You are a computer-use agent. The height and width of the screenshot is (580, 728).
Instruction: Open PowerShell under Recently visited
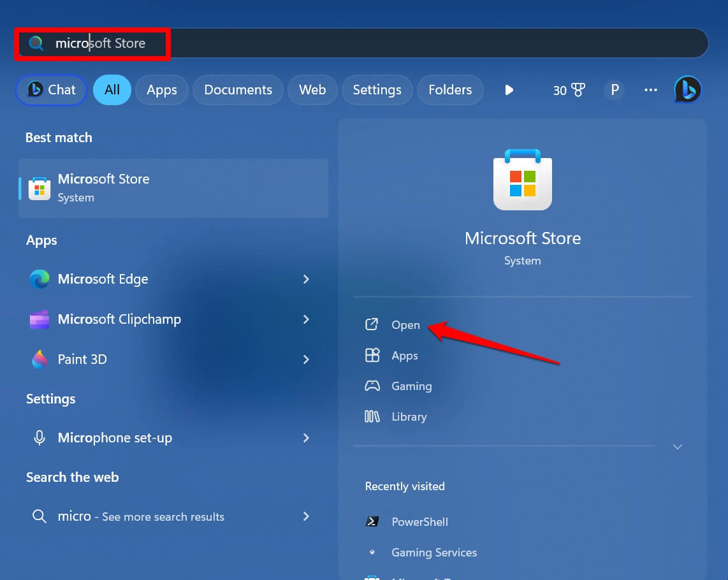pyautogui.click(x=419, y=521)
